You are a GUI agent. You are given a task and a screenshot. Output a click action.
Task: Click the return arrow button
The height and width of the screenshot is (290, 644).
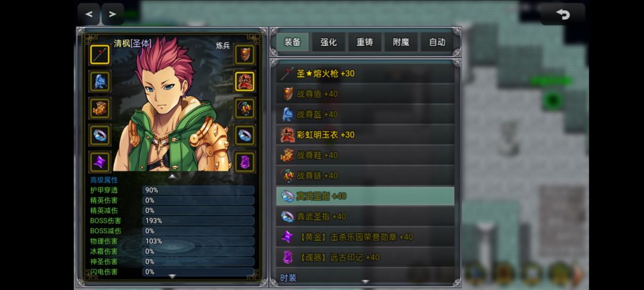563,14
